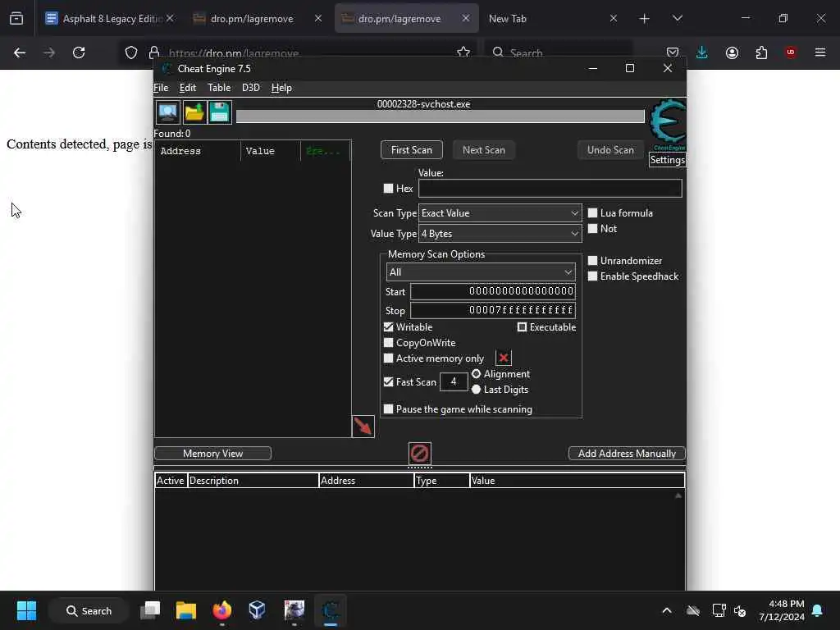Viewport: 840px width, 630px height.
Task: Click the browser back arrow
Action: (20, 52)
